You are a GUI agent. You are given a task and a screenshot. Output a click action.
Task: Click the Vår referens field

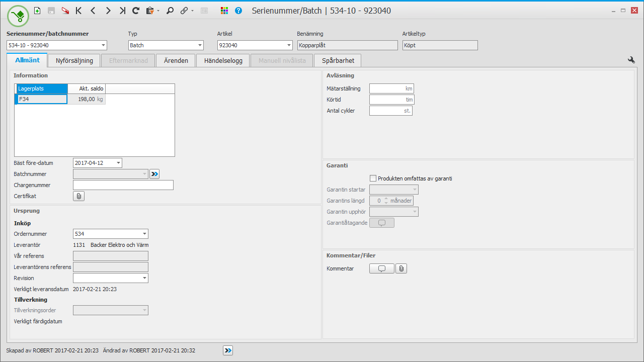pyautogui.click(x=111, y=256)
